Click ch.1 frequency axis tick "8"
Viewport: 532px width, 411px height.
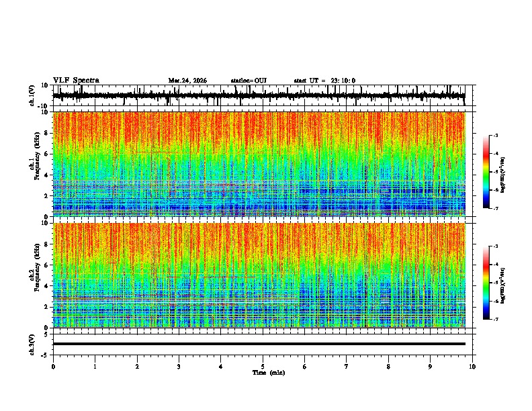coord(46,133)
